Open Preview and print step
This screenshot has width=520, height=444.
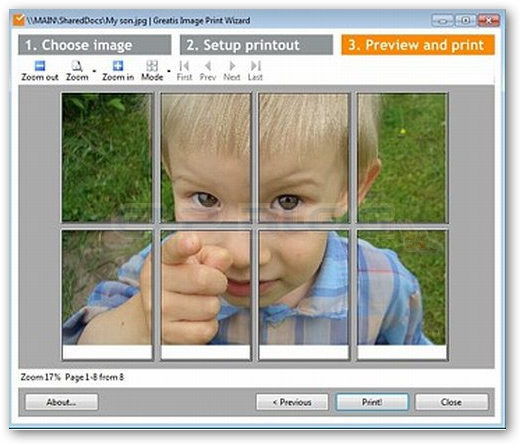point(418,45)
